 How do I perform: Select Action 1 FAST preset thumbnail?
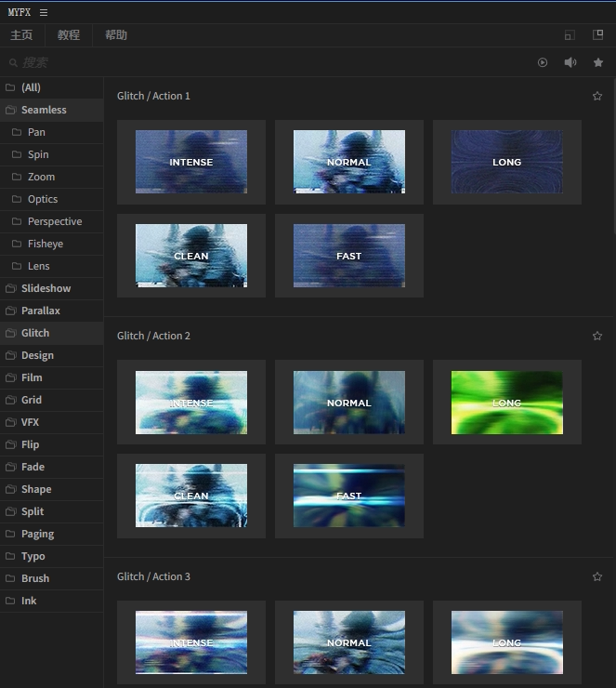pyautogui.click(x=349, y=256)
